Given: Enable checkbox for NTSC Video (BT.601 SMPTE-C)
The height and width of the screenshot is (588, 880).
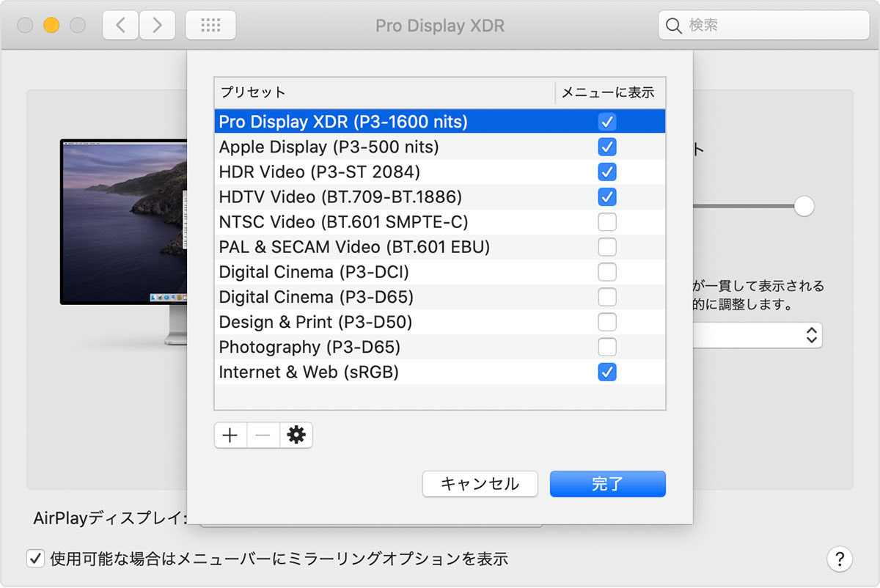Looking at the screenshot, I should coord(607,221).
